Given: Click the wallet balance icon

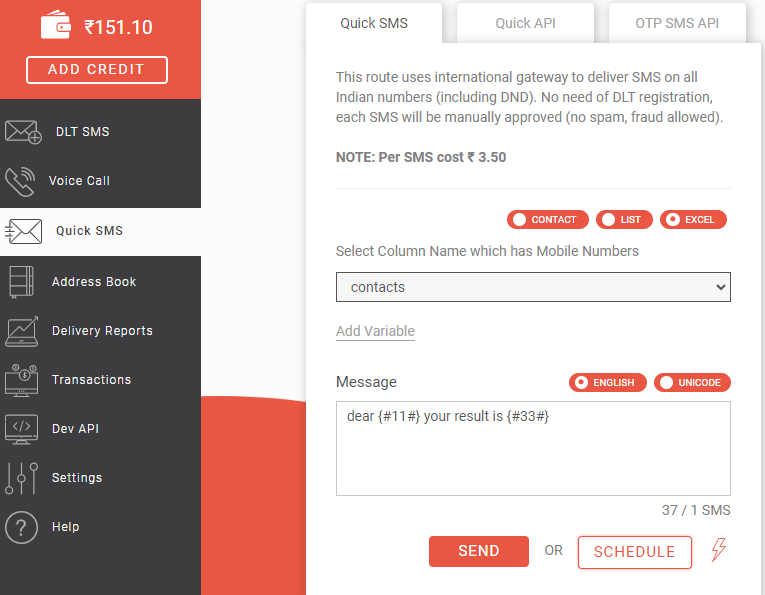Looking at the screenshot, I should point(56,26).
